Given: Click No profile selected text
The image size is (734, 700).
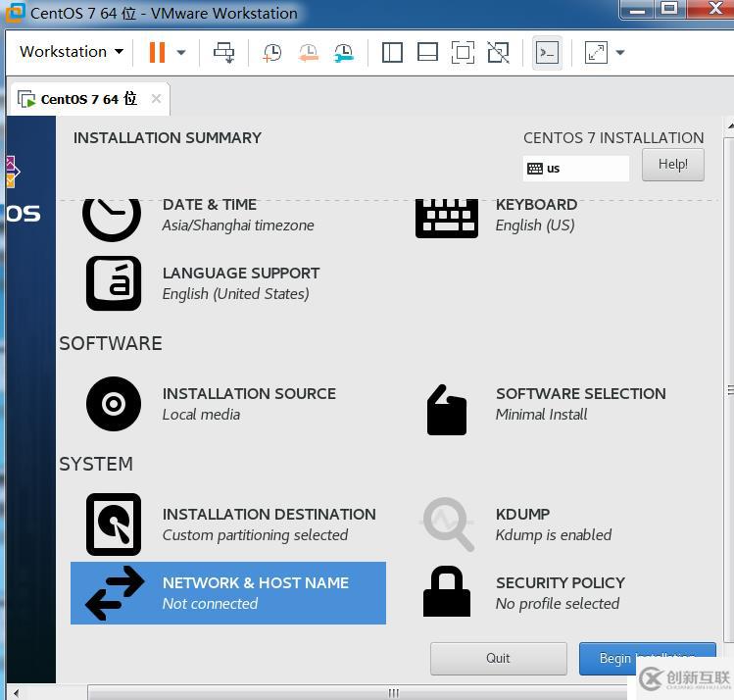Looking at the screenshot, I should coord(558,604).
